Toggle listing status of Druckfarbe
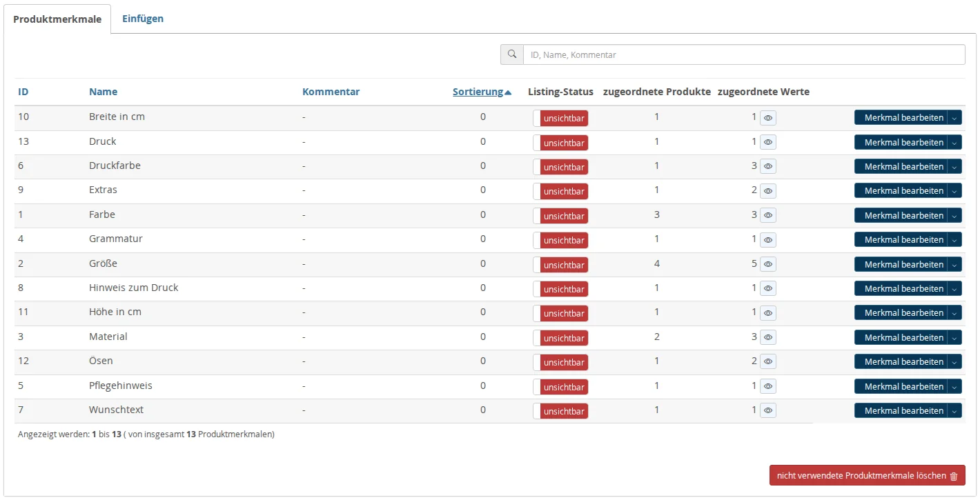This screenshot has height=500, width=980. tap(560, 167)
